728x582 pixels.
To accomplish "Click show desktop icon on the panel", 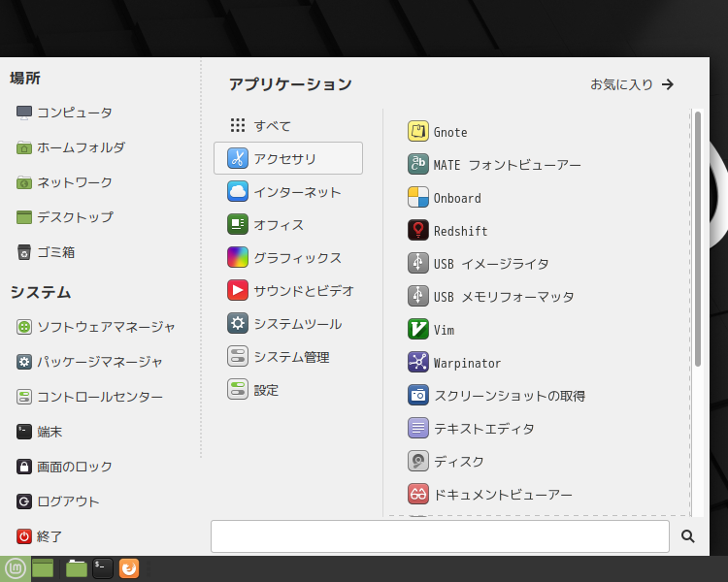I will 43,568.
